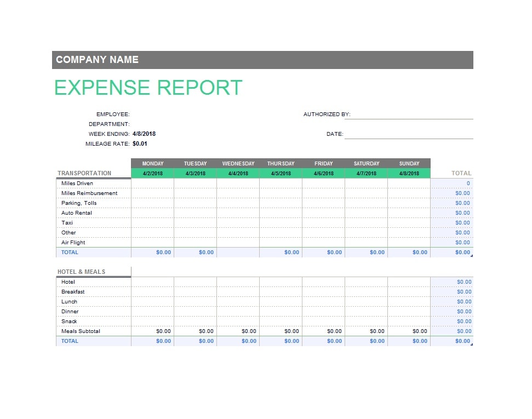This screenshot has height=419, width=532.
Task: Select the Taxi row label
Action: click(67, 222)
